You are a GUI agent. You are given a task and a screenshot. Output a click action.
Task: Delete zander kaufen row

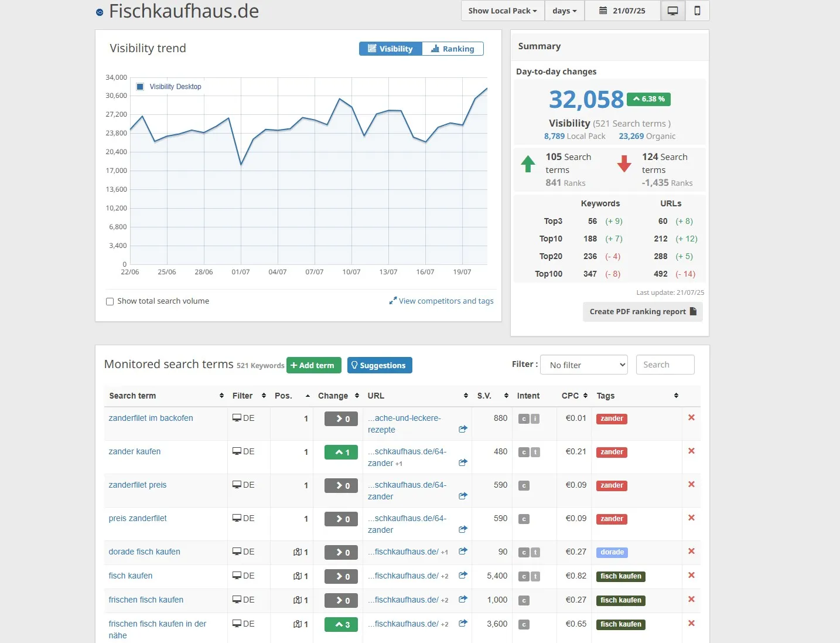(691, 451)
